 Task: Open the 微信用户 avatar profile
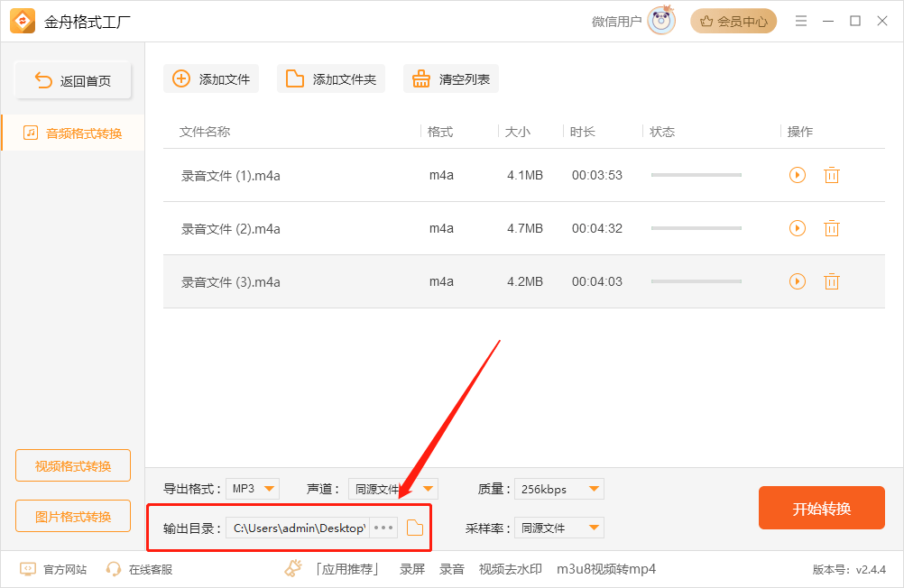coord(661,21)
